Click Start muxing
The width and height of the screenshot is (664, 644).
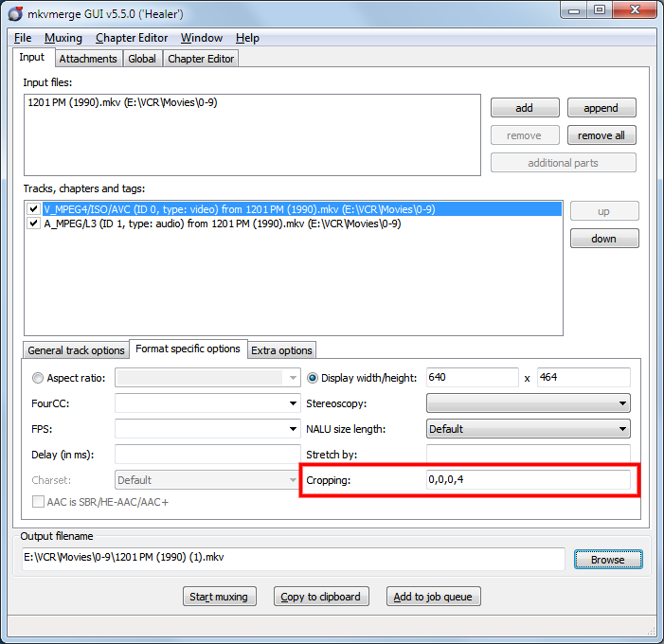click(220, 597)
